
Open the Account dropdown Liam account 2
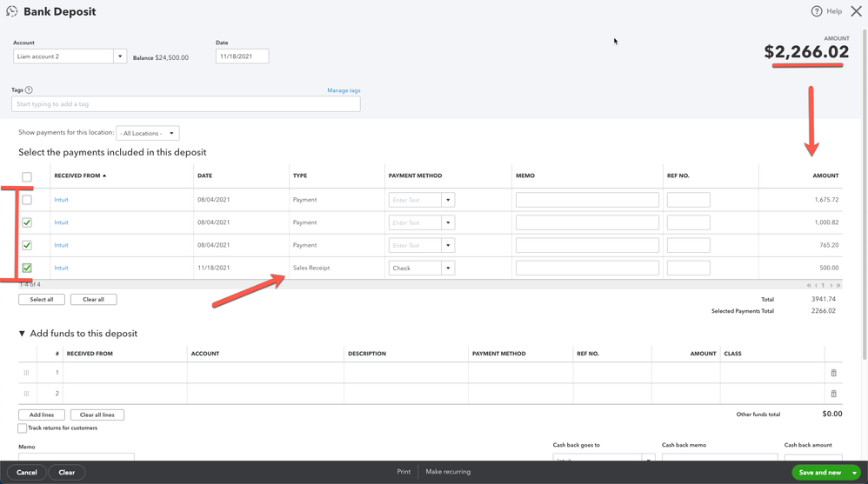click(x=120, y=56)
